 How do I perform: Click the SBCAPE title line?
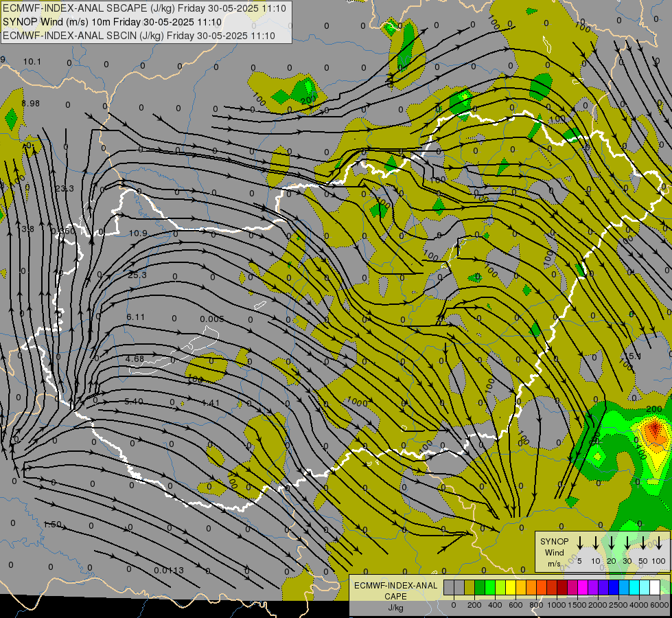144,8
